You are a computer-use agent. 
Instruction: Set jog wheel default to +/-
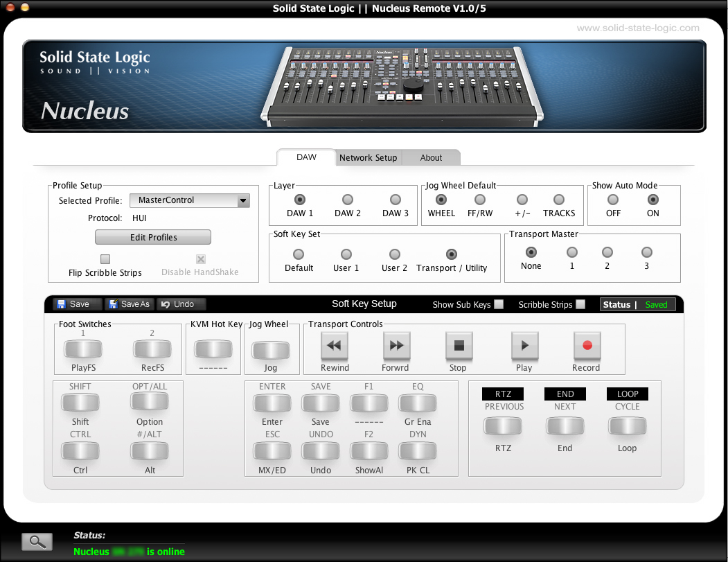coord(522,200)
